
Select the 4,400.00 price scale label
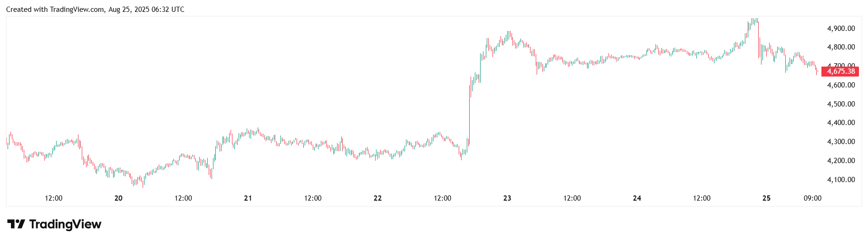click(841, 123)
